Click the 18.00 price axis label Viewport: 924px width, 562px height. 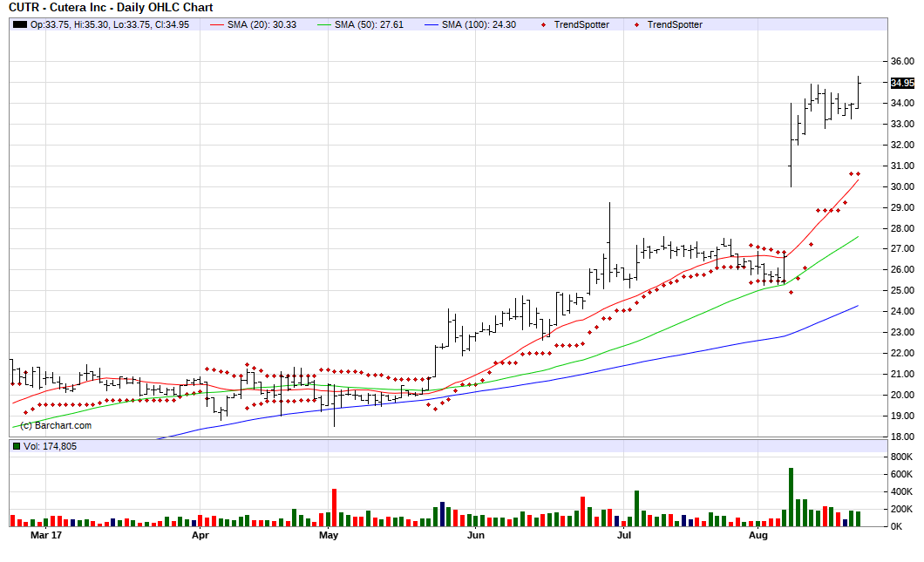click(902, 437)
